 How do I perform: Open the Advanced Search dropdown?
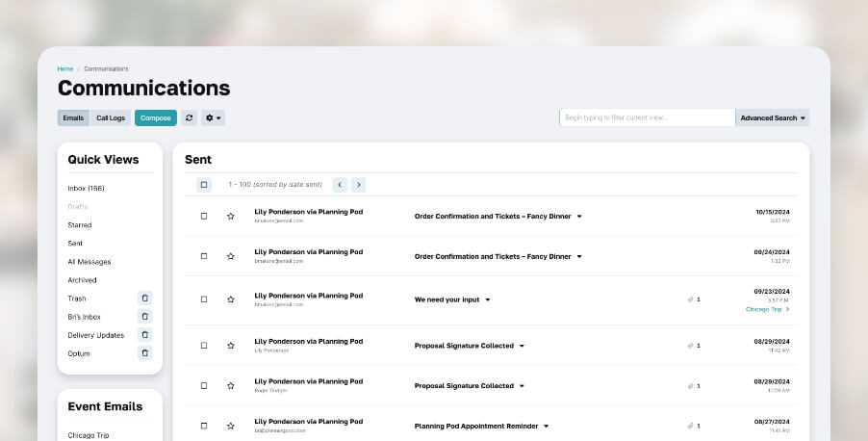point(772,118)
